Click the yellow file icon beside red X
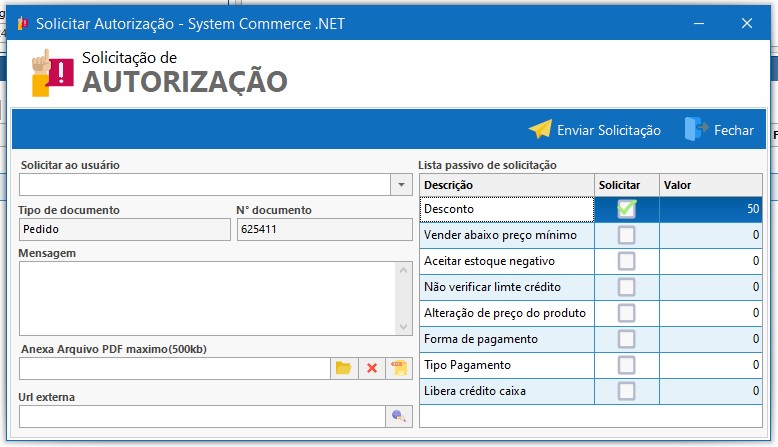This screenshot has width=778, height=447. (399, 368)
